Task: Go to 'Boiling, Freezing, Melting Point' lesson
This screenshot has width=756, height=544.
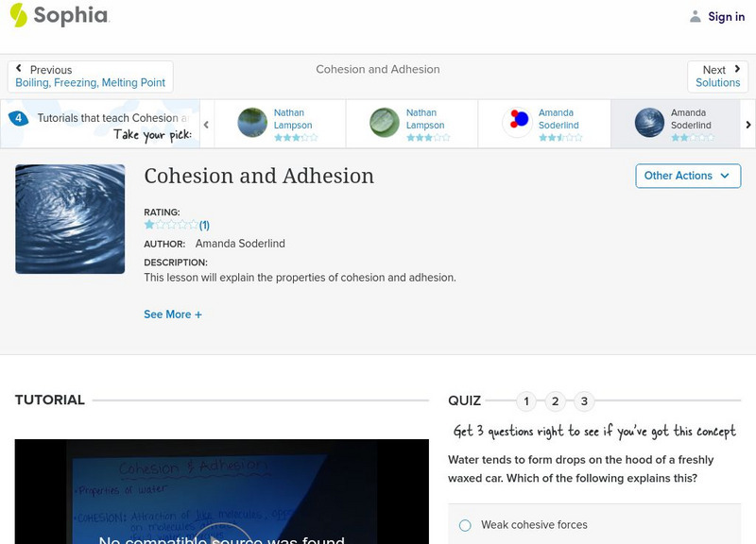Action: click(90, 82)
